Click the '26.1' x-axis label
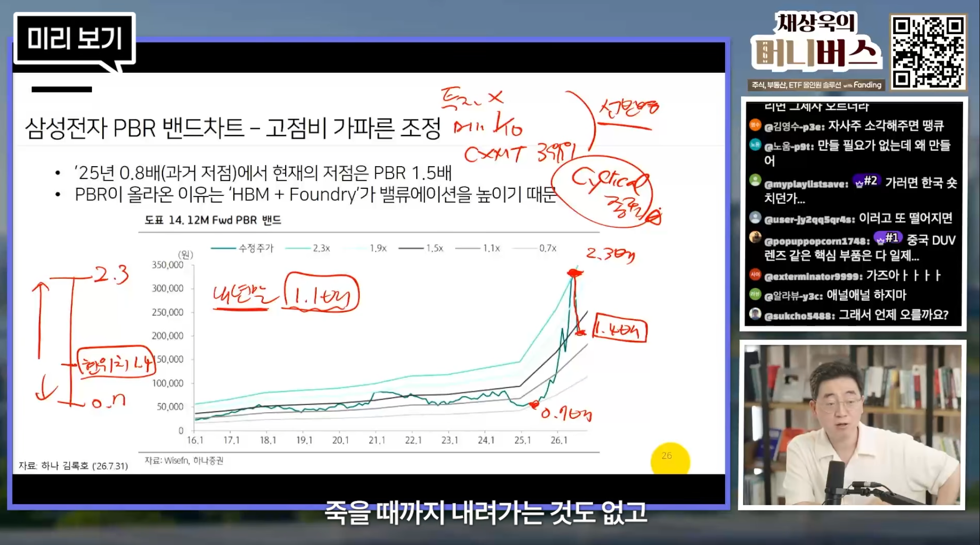This screenshot has width=980, height=545. click(559, 440)
